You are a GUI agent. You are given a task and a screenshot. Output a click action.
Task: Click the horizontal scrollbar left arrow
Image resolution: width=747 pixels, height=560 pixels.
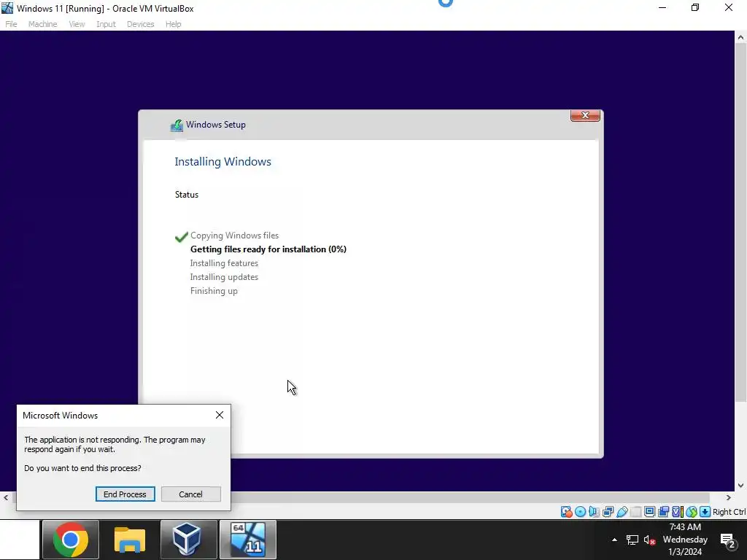[6, 497]
